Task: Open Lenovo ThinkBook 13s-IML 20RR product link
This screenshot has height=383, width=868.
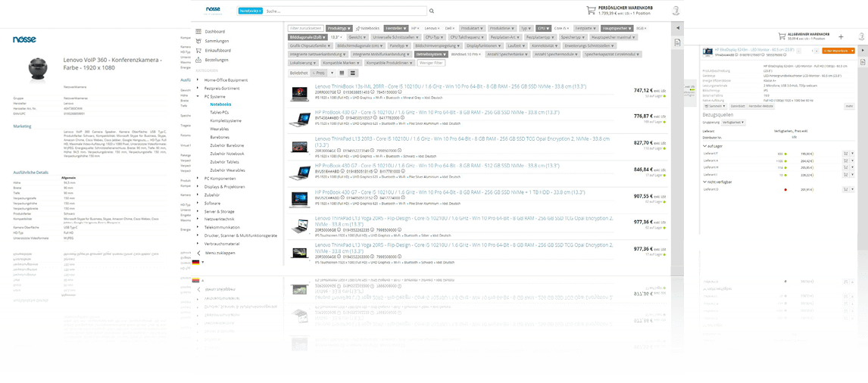Action: point(451,87)
